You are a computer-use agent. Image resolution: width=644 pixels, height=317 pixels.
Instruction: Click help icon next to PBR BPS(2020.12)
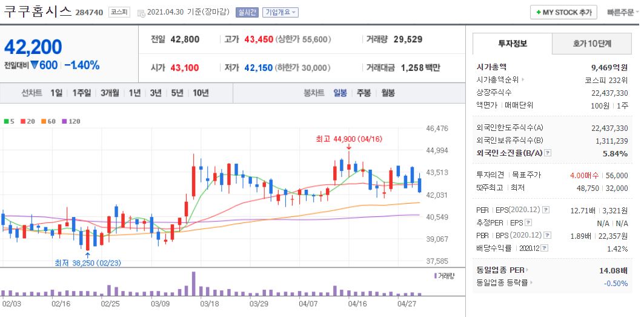548,236
